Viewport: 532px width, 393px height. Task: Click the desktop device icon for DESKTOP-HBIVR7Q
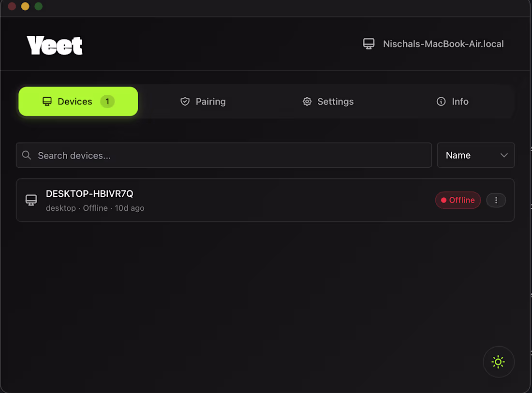point(31,200)
